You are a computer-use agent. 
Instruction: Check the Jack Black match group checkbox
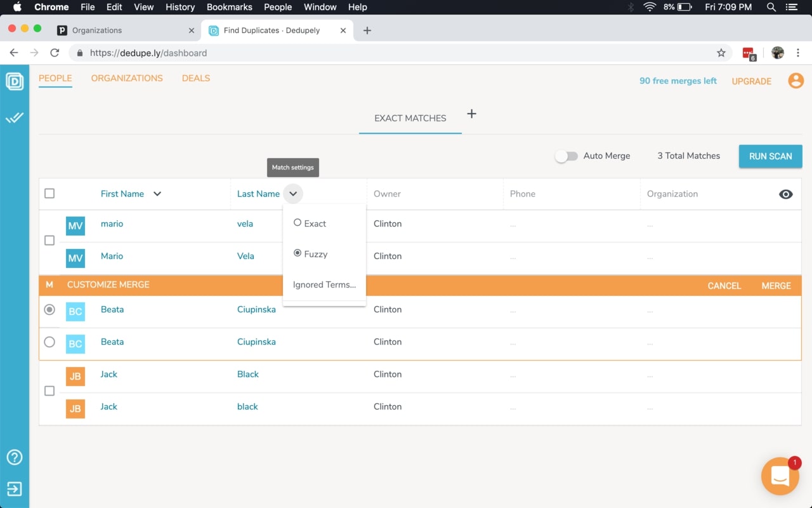click(49, 391)
